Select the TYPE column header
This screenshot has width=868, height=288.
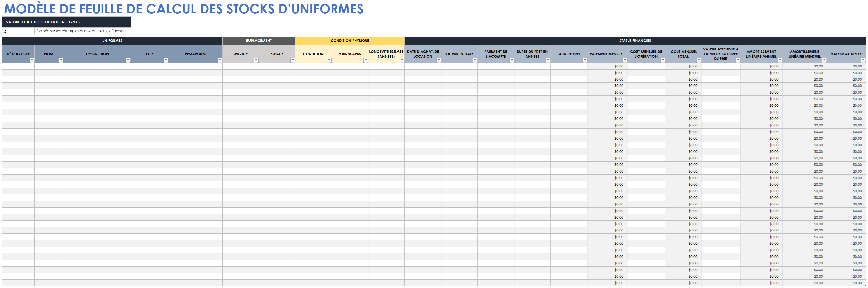click(x=150, y=54)
